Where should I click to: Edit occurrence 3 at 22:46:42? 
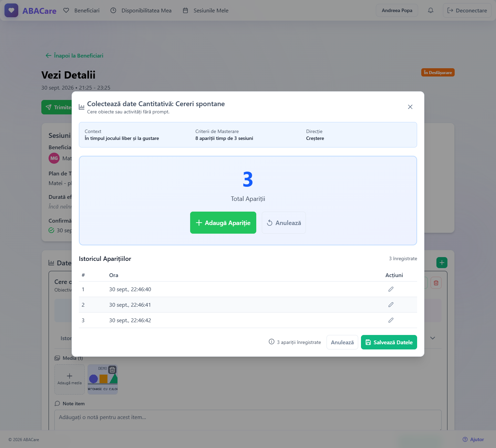(391, 320)
